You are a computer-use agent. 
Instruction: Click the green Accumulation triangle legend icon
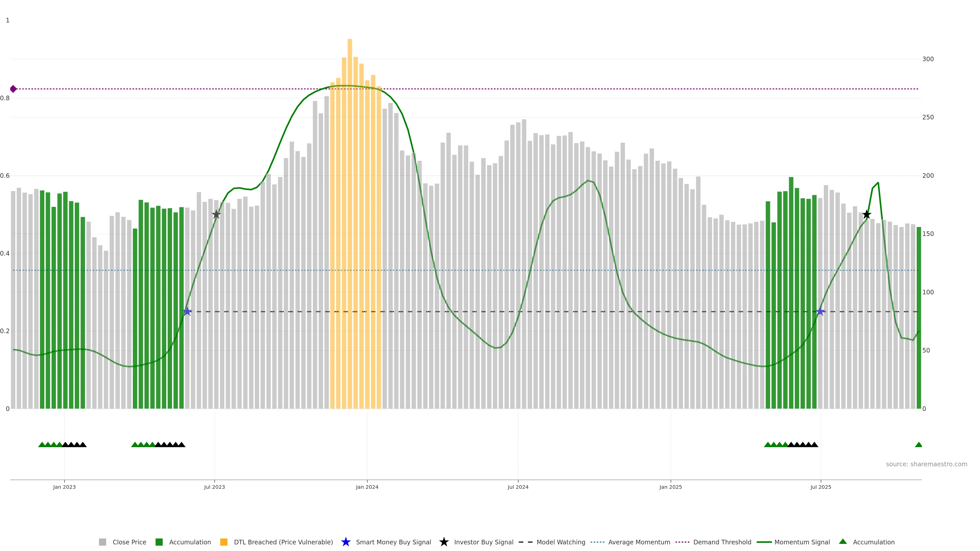point(843,542)
